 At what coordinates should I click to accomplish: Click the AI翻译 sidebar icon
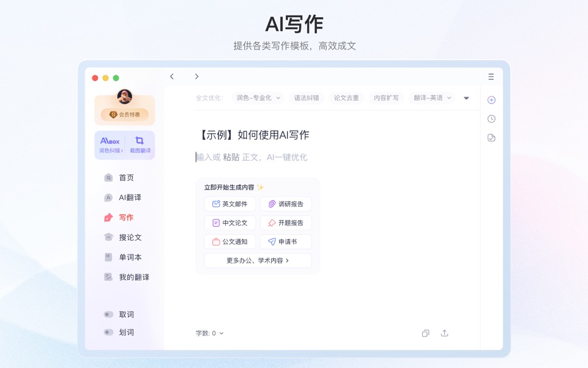[108, 198]
